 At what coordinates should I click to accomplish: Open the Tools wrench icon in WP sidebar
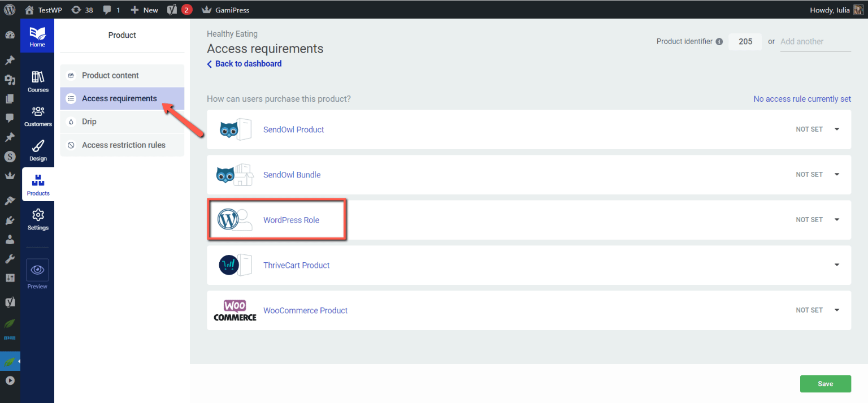click(x=10, y=259)
